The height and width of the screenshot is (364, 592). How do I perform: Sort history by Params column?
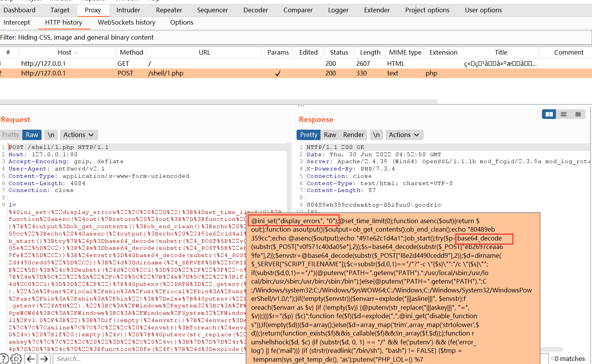[x=278, y=52]
